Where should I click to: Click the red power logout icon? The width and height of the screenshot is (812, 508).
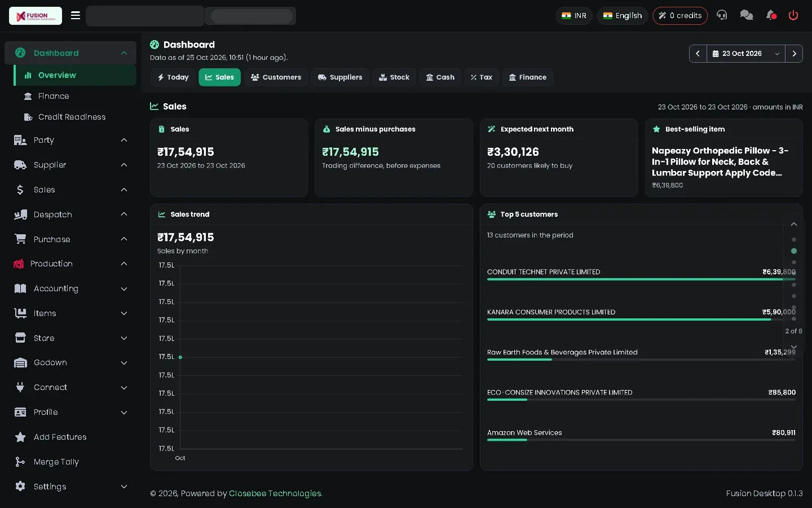[x=793, y=15]
